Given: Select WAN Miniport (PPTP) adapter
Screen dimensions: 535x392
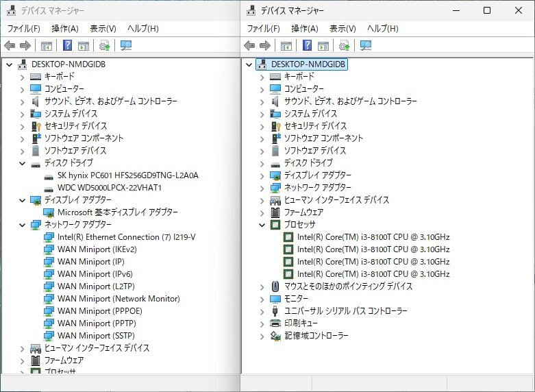Looking at the screenshot, I should tap(97, 323).
